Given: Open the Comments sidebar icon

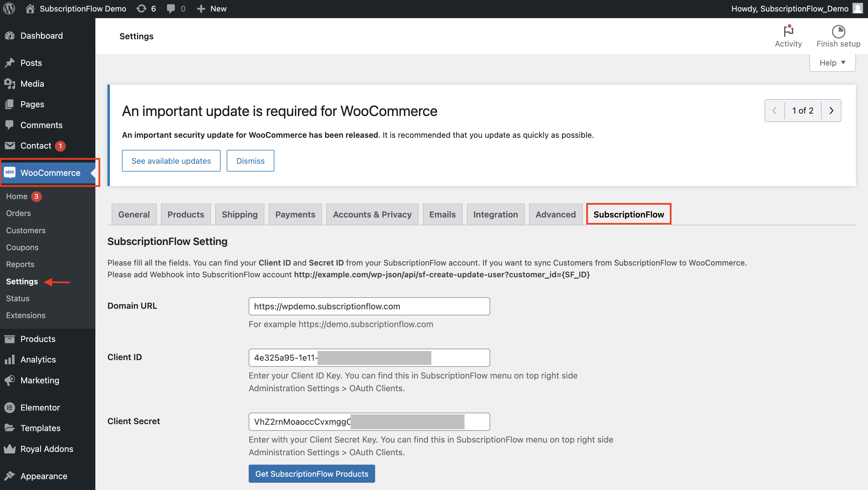Looking at the screenshot, I should click(10, 125).
